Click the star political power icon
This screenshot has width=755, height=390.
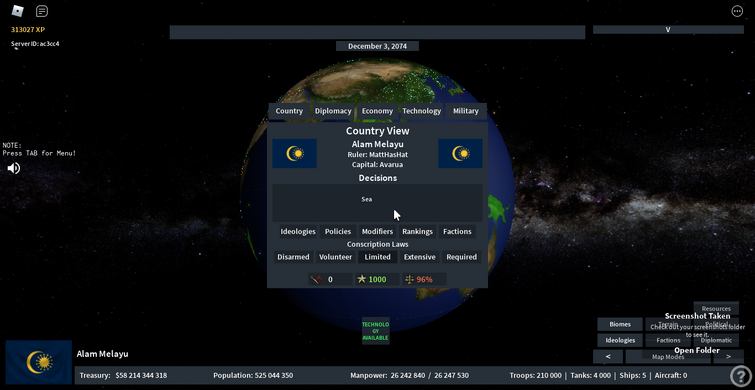coord(361,279)
